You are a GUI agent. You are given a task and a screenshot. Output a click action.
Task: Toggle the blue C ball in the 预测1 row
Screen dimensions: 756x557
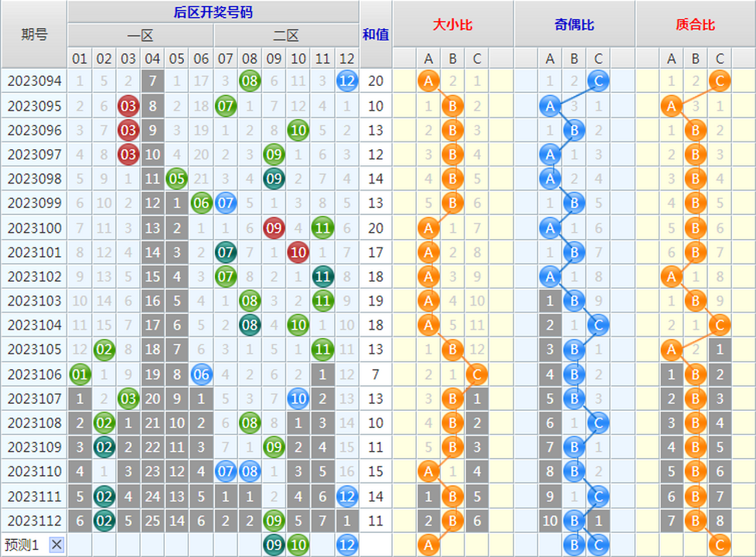(x=598, y=545)
